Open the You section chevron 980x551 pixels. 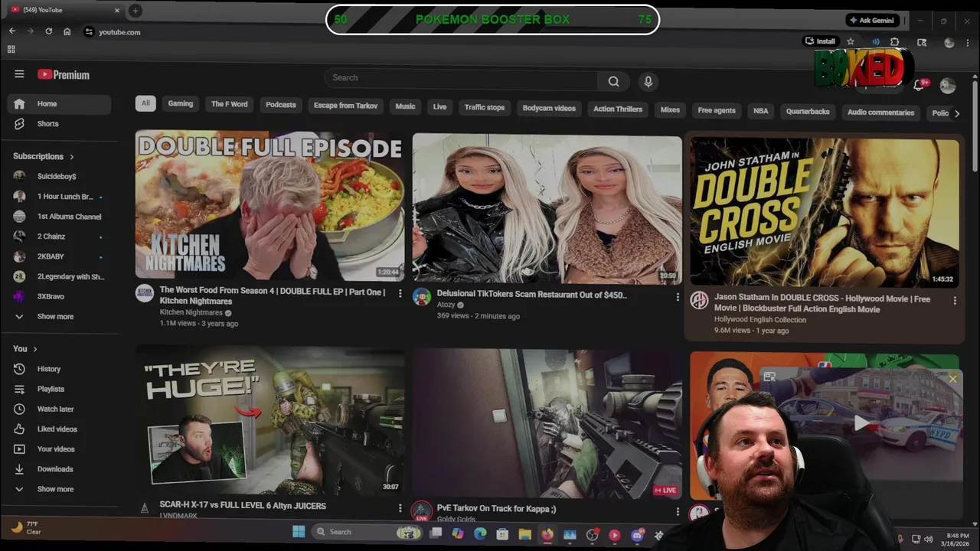tap(34, 349)
